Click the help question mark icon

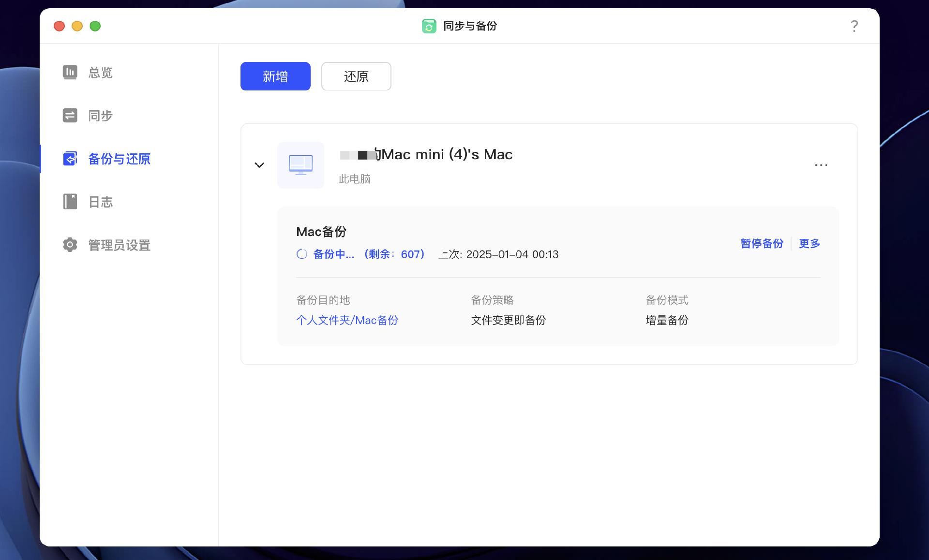(854, 26)
